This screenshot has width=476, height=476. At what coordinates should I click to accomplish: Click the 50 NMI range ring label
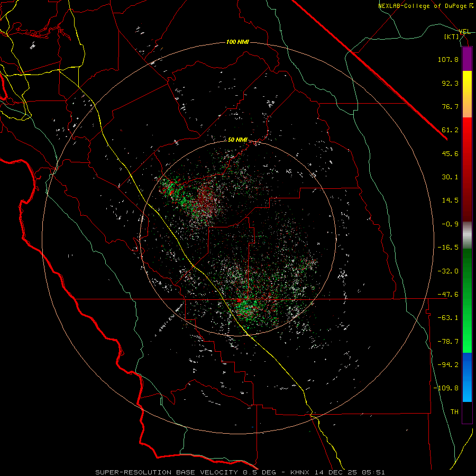click(237, 140)
